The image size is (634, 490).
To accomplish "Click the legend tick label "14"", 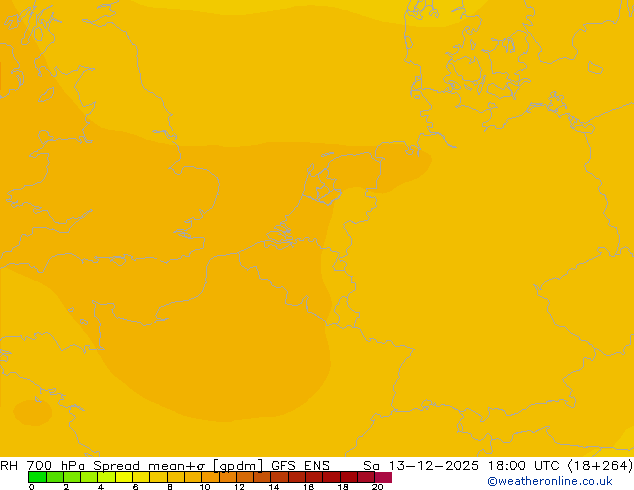I will 274,487.
